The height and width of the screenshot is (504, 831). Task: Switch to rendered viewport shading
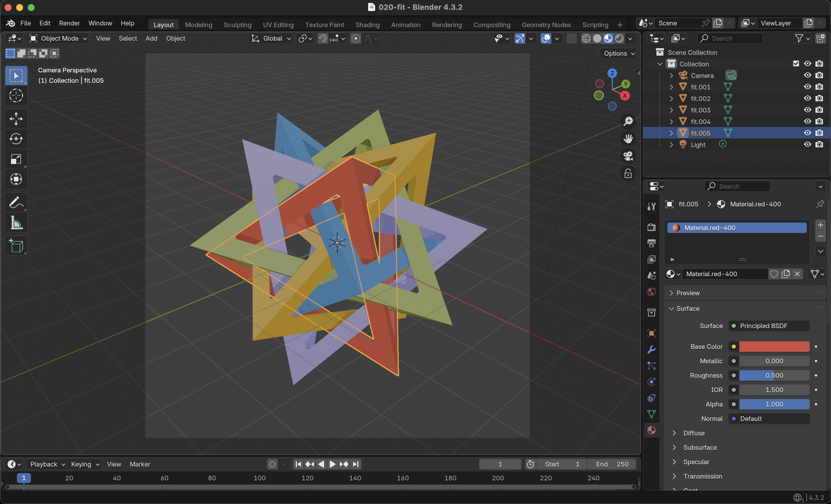click(619, 38)
